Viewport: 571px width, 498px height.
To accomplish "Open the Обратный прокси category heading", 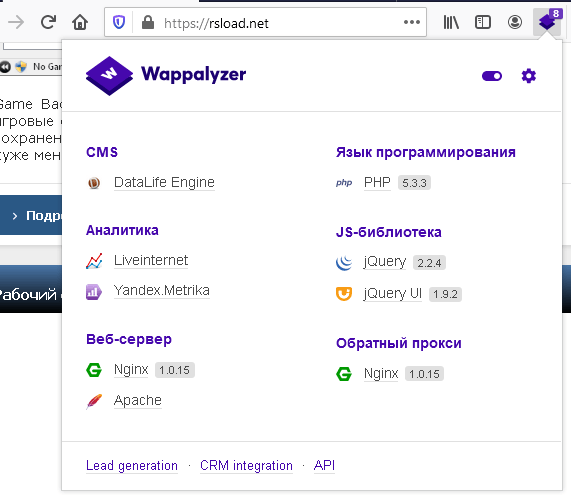I will 399,343.
